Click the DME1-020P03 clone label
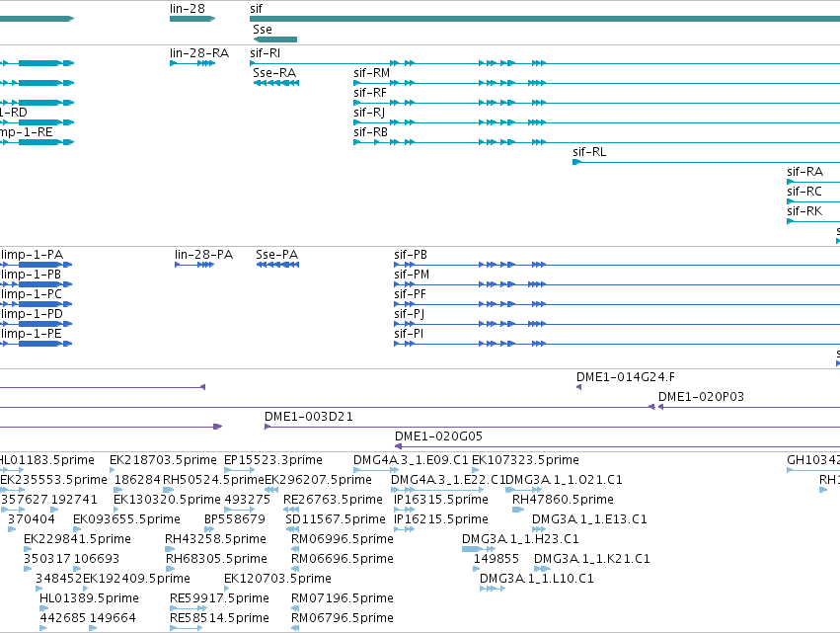 [701, 397]
